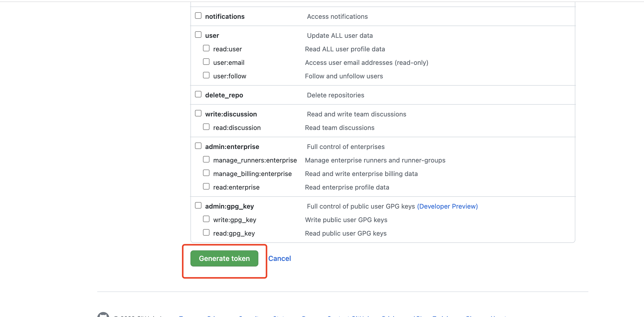Viewport: 644px width, 317px height.
Task: Check the admin:gpg_key scope checkbox
Action: (198, 206)
